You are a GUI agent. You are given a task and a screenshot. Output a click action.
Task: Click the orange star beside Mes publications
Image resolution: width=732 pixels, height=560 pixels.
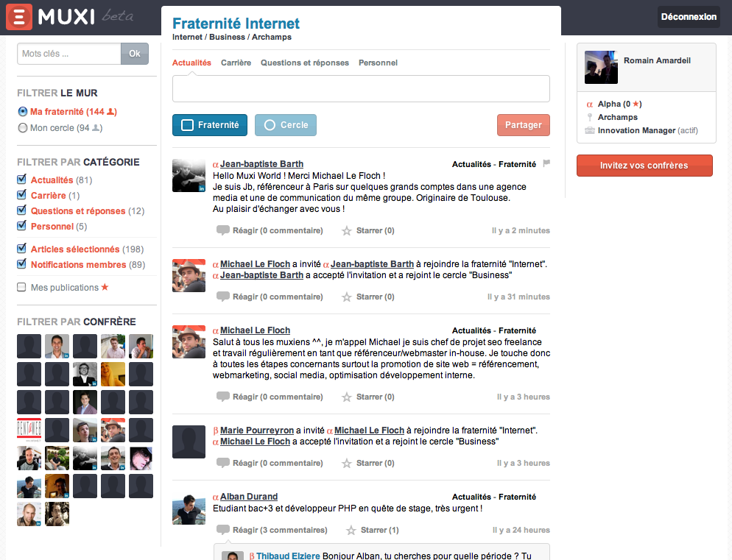(105, 287)
